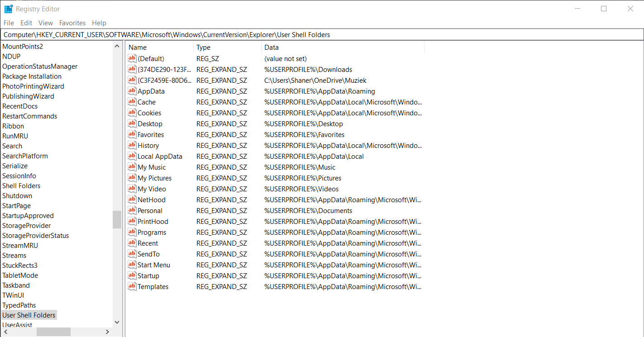Sort values by the Name column header
The image size is (644, 337).
[159, 47]
